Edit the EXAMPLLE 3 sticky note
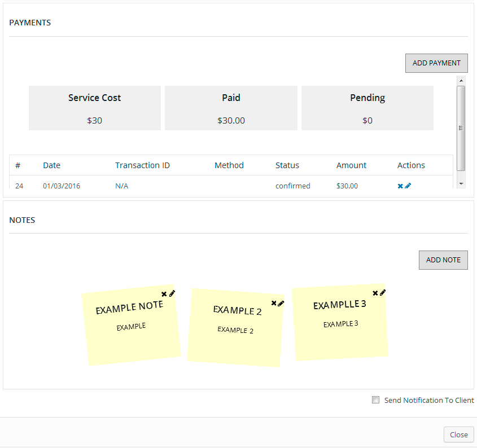Screen dimensions: 477x448 pyautogui.click(x=383, y=292)
